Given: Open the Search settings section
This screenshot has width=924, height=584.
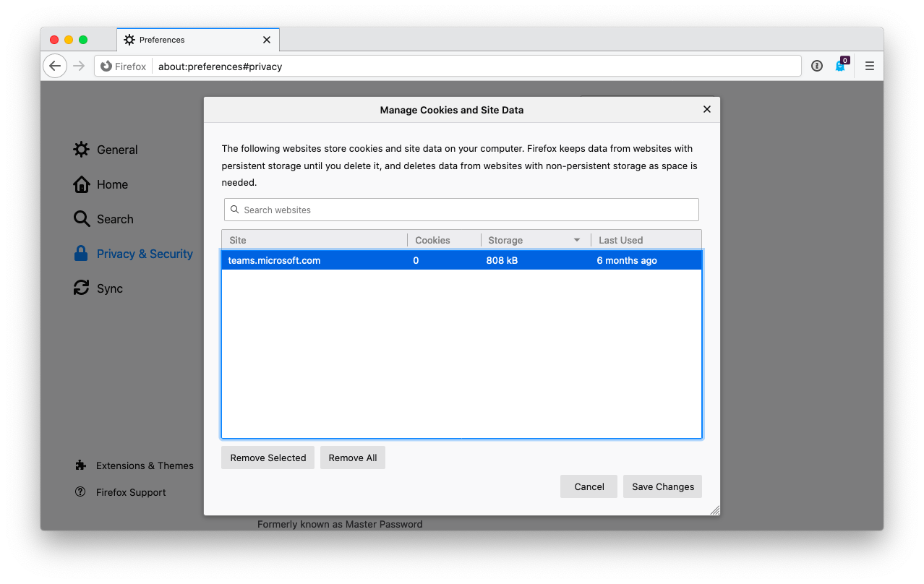Looking at the screenshot, I should click(x=115, y=219).
